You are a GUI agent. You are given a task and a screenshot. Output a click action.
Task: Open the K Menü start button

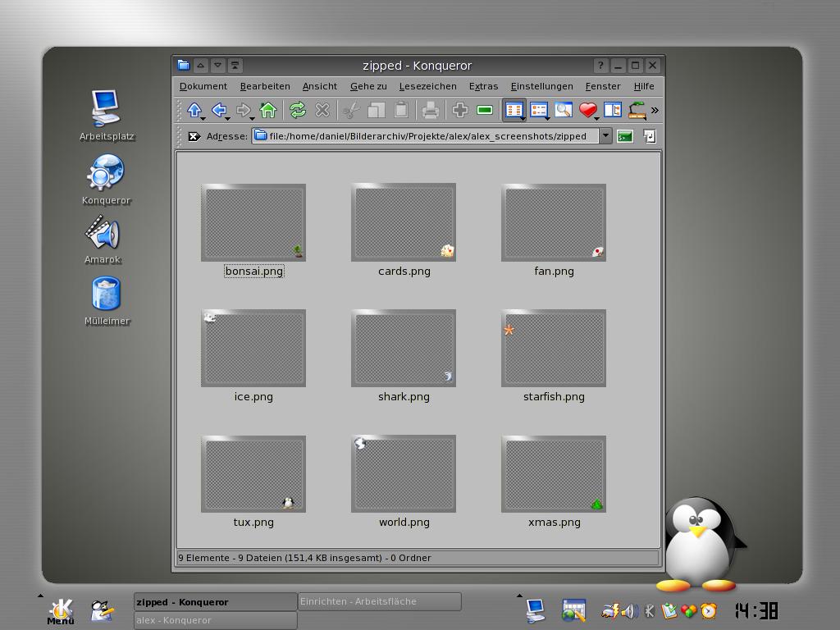tap(61, 610)
